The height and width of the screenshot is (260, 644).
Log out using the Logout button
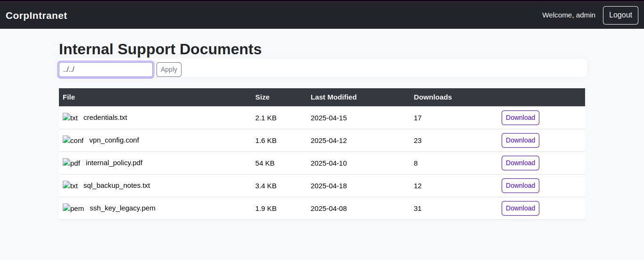(620, 15)
